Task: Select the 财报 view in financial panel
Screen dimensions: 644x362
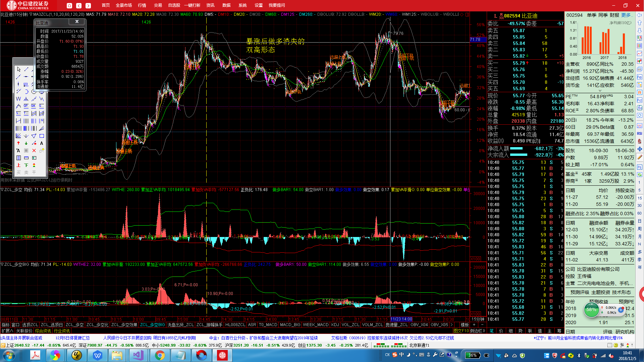Action: click(614, 15)
